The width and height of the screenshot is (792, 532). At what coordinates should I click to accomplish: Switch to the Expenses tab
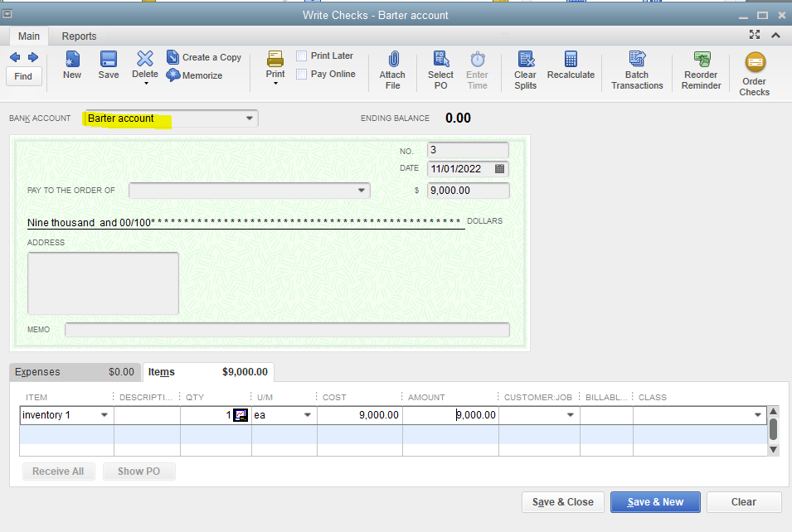pyautogui.click(x=75, y=372)
